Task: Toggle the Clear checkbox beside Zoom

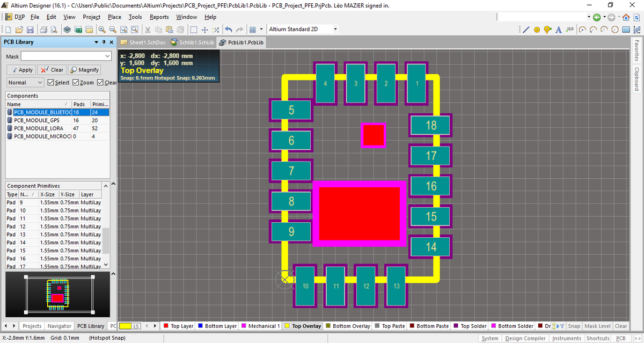Action: (x=100, y=83)
